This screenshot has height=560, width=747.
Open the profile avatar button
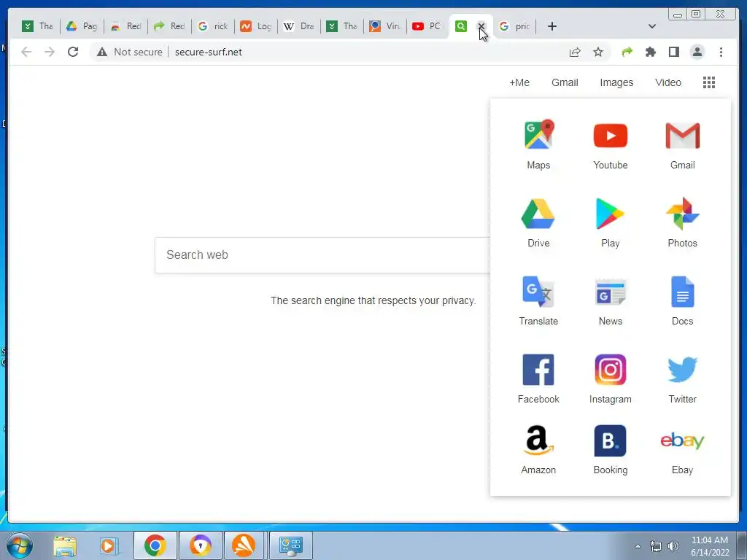coord(697,52)
